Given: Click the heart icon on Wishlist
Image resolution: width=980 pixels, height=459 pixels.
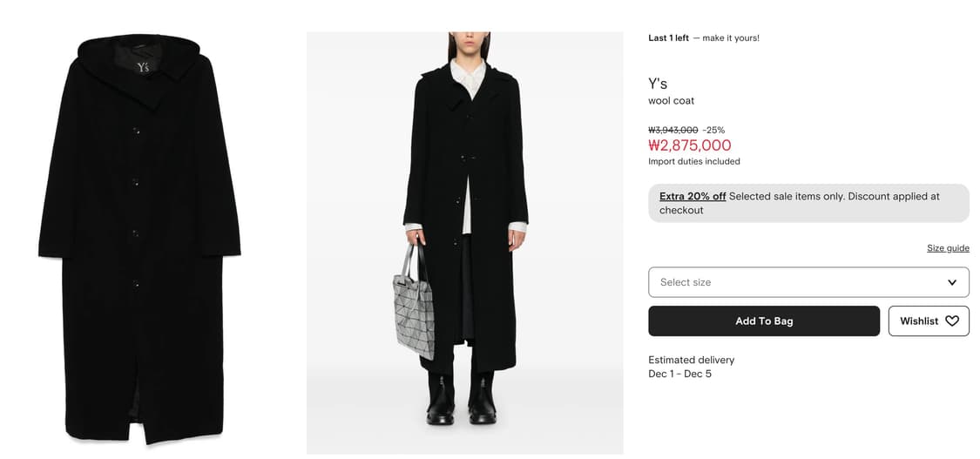Looking at the screenshot, I should tap(952, 321).
